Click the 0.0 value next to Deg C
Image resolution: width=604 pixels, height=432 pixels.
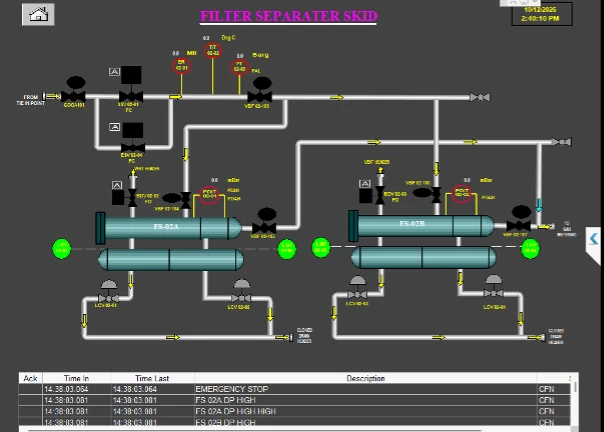(x=206, y=38)
